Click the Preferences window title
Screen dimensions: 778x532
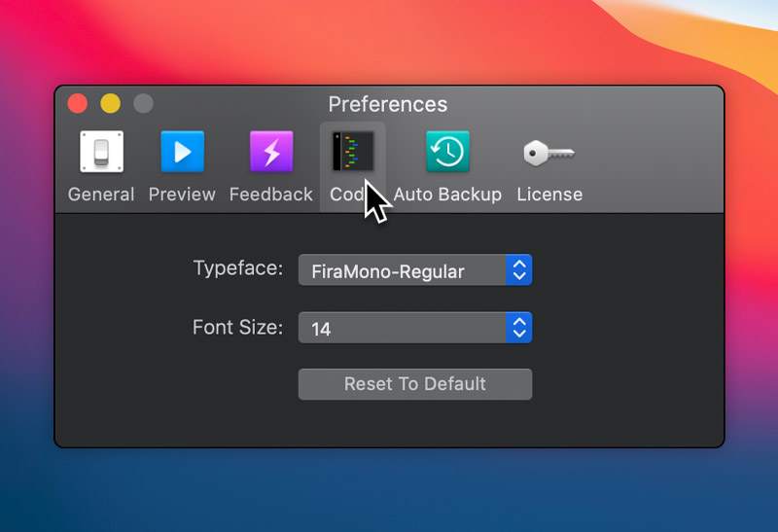click(x=387, y=104)
